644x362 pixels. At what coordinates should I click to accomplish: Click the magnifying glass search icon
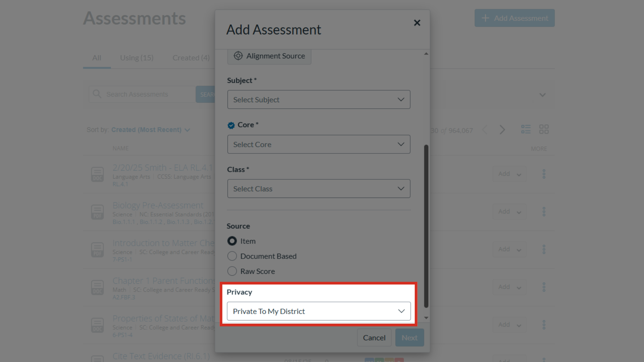[x=97, y=94]
